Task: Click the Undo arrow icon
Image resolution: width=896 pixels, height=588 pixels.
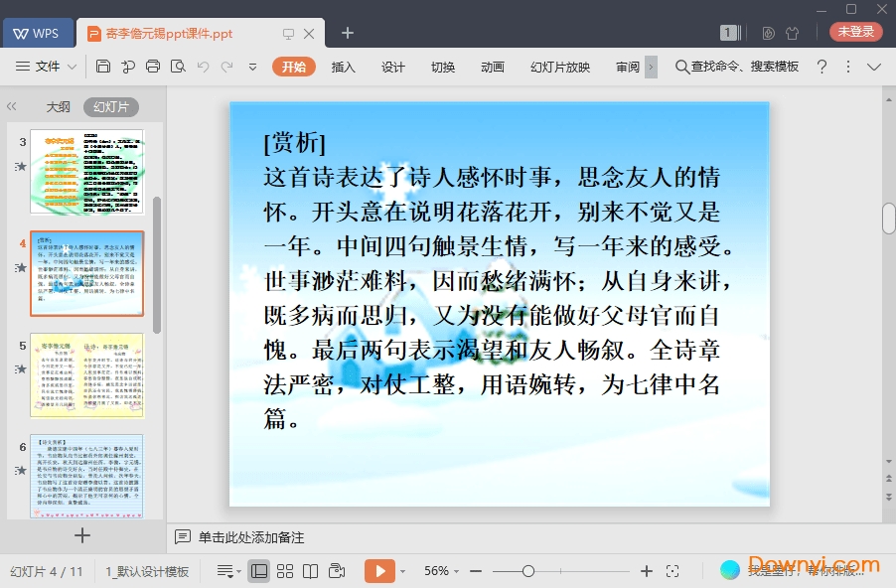Action: coord(203,67)
